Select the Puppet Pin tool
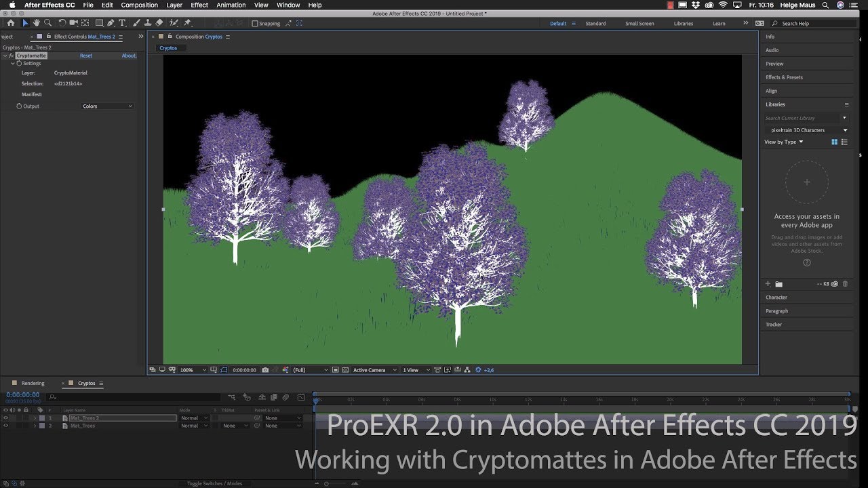The image size is (868, 488). pyautogui.click(x=187, y=23)
